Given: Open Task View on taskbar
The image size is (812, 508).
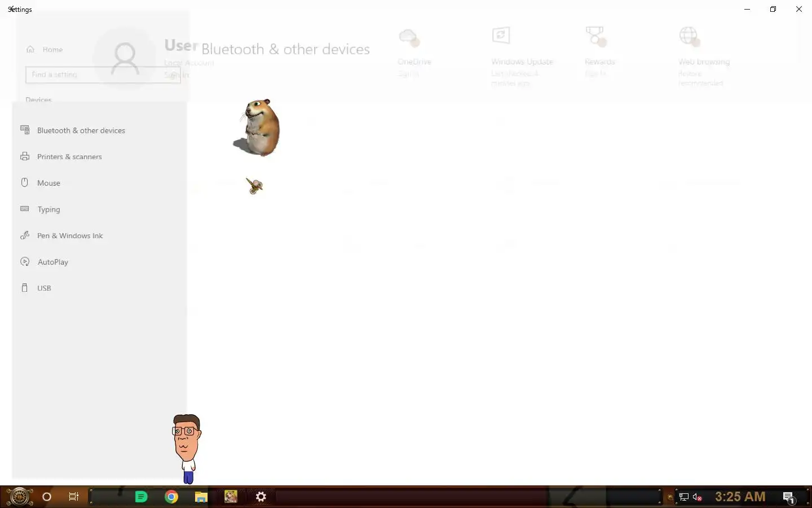Looking at the screenshot, I should 74,497.
